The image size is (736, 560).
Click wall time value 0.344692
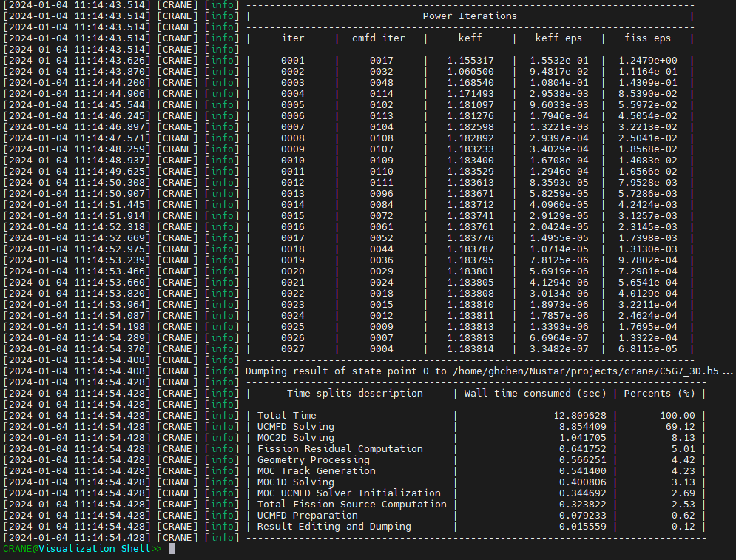pos(582,493)
